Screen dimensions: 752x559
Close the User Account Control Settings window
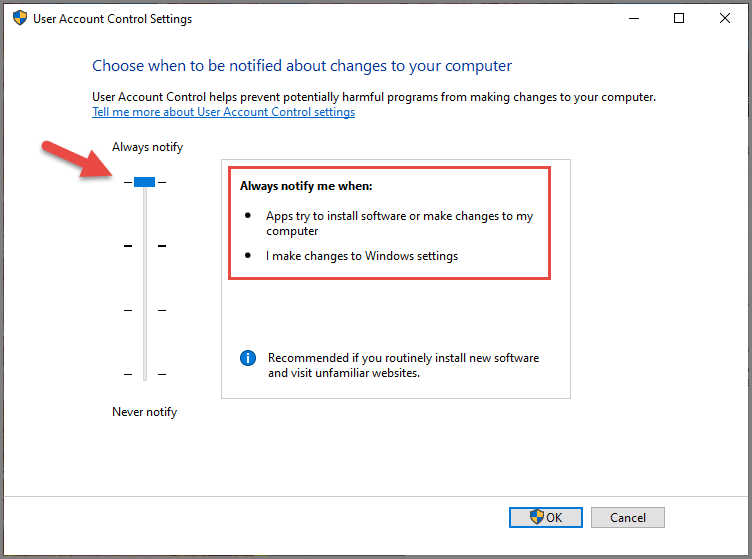coord(724,18)
